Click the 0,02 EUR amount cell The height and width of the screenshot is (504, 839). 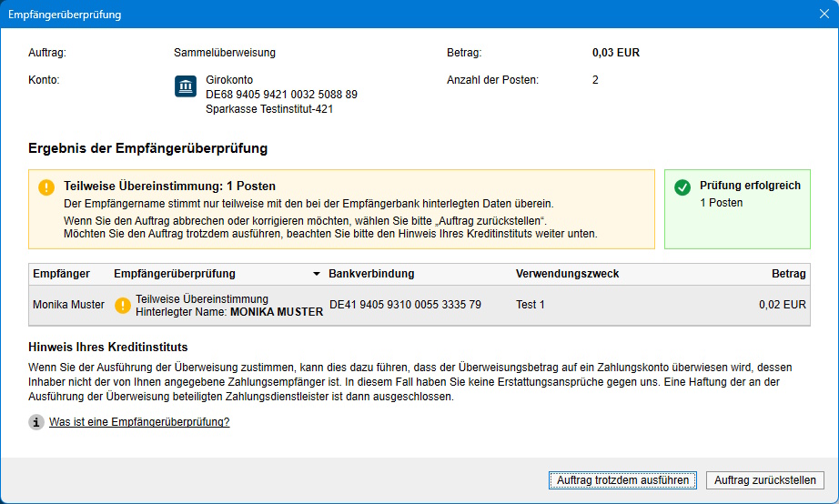(783, 305)
